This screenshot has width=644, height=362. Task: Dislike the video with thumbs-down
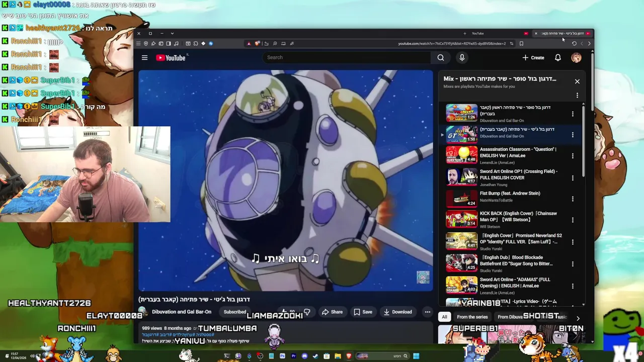tap(307, 312)
